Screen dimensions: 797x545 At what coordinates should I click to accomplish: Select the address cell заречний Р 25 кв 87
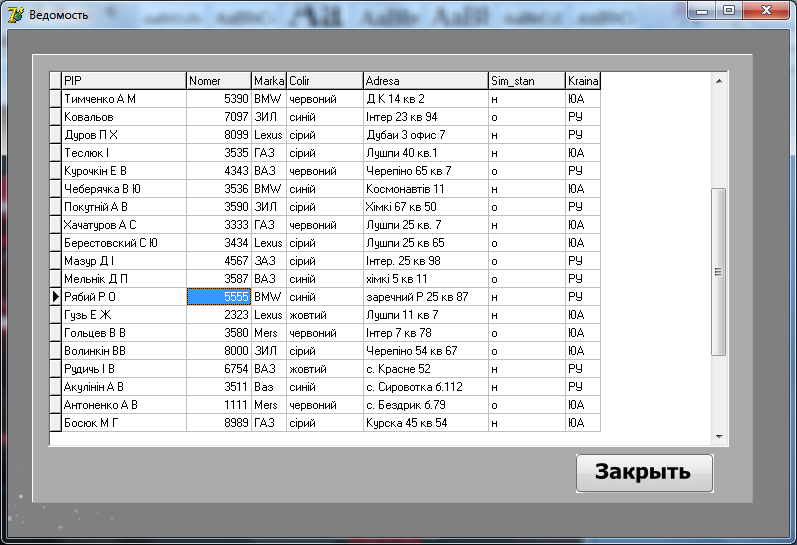point(425,297)
